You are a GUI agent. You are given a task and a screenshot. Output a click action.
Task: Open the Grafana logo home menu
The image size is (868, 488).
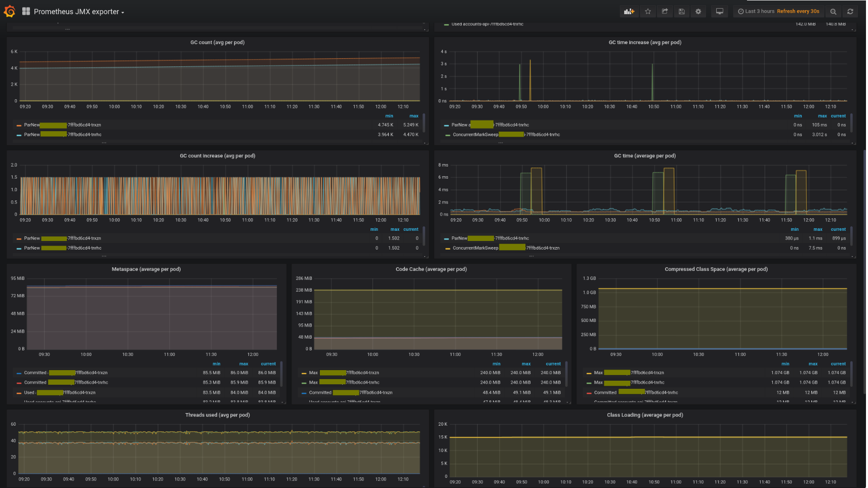pos(10,11)
